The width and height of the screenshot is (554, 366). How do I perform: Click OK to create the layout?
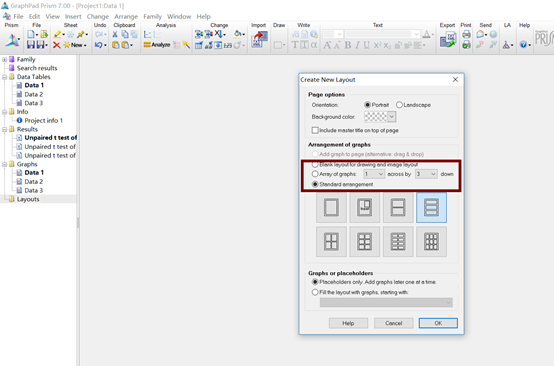point(438,323)
